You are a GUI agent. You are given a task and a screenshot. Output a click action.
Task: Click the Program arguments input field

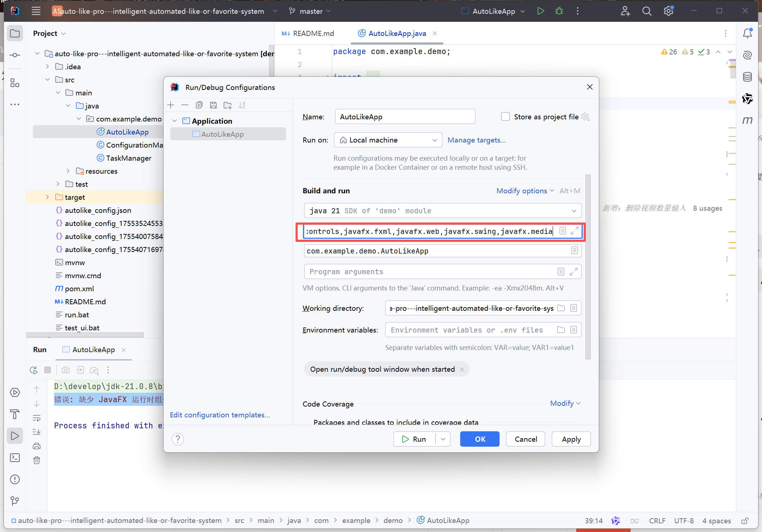428,272
